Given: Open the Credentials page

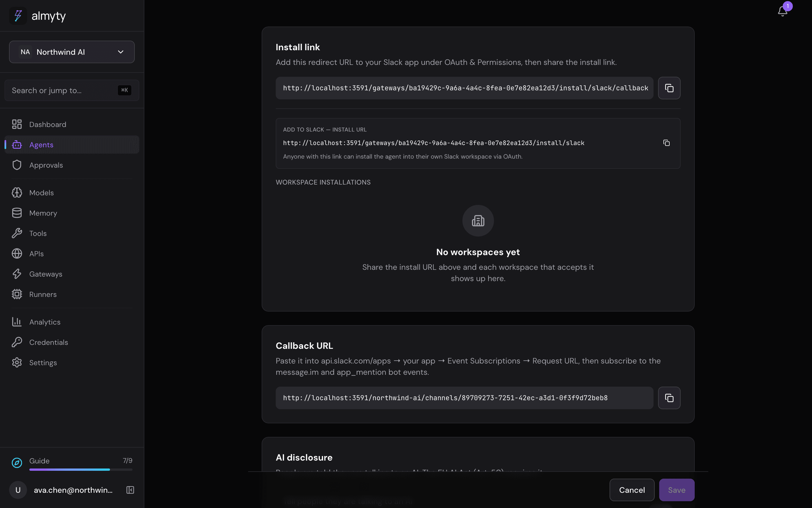Looking at the screenshot, I should (72, 342).
